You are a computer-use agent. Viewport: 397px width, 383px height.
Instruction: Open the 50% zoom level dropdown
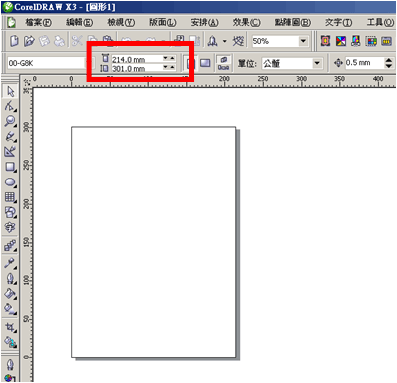(303, 41)
